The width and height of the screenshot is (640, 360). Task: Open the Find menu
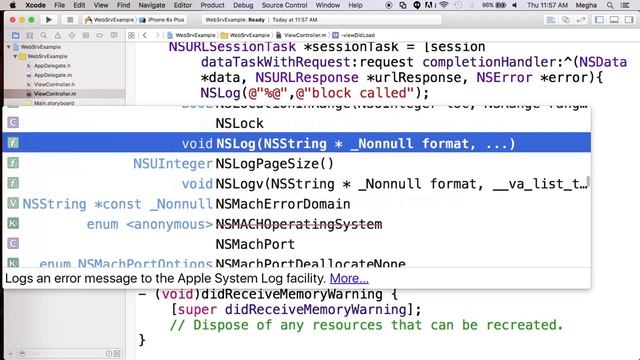pos(123,5)
